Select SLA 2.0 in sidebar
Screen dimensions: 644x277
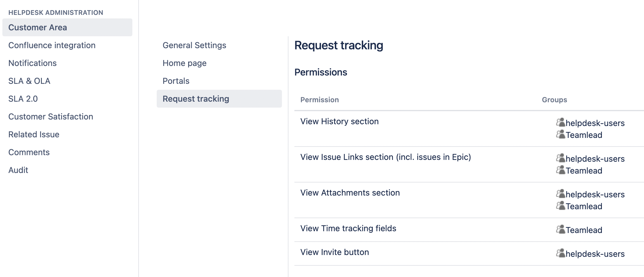[x=23, y=99]
